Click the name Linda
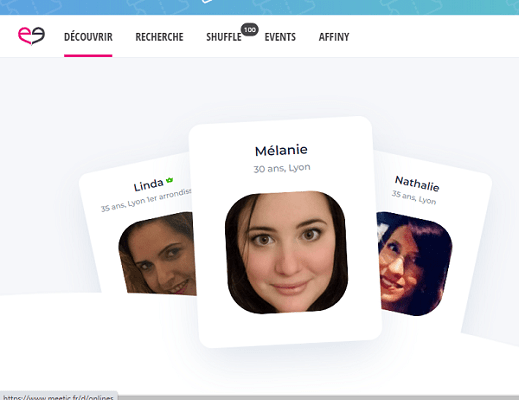 pos(148,185)
